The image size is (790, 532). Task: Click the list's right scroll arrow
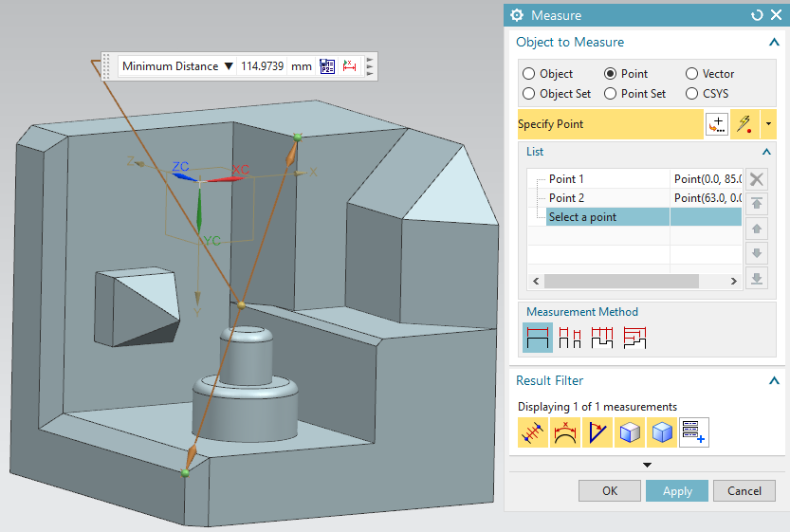coord(734,281)
